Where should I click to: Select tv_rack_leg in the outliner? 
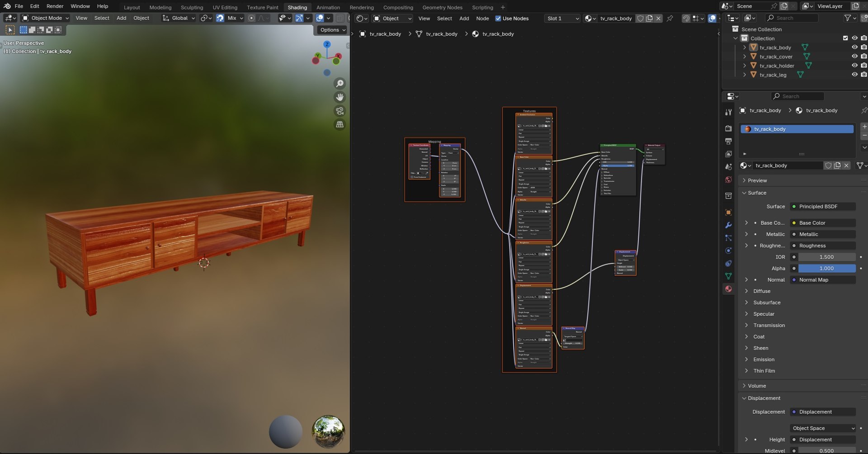tap(773, 75)
